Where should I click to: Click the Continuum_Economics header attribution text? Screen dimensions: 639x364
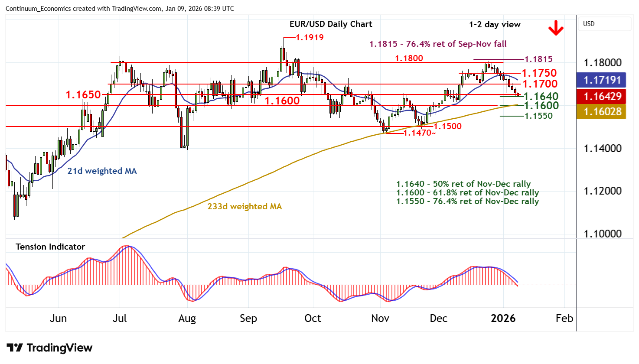point(120,8)
